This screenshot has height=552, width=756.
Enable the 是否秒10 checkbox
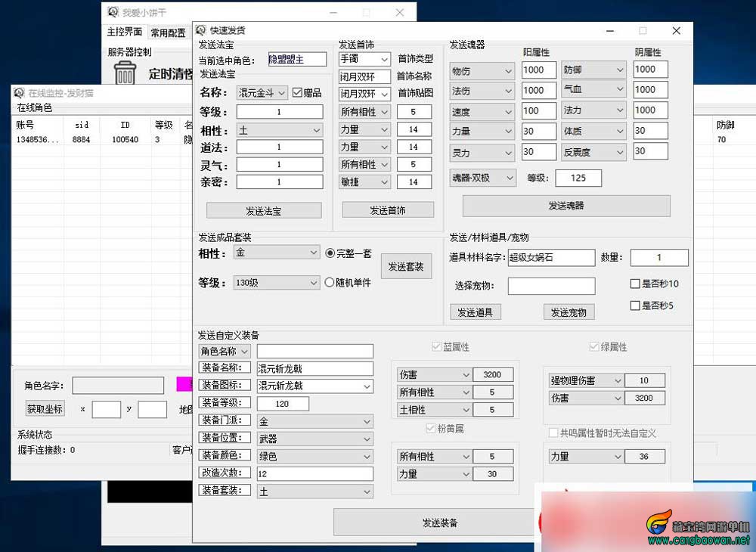[635, 284]
